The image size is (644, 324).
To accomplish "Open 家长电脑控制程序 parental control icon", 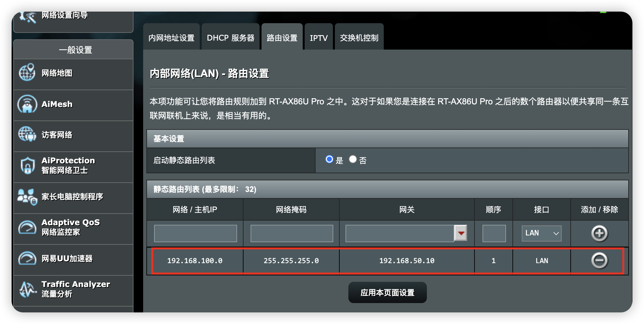I will 27,196.
